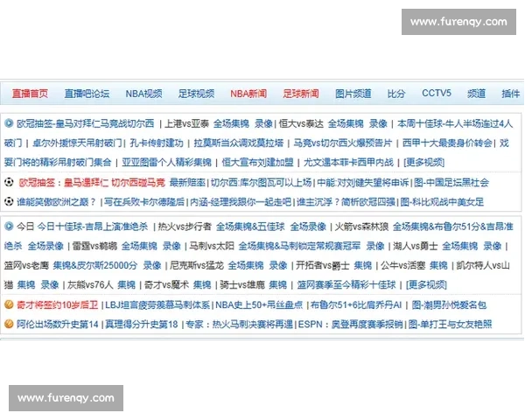Open 恒大宣布刘建加盟 link
The image size is (525, 420).
tap(257, 163)
